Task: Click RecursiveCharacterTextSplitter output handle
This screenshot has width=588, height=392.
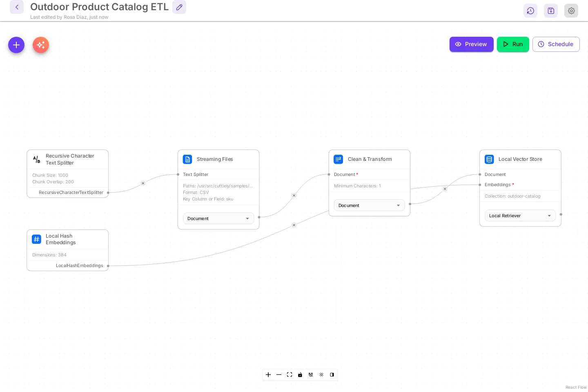Action: [108, 192]
